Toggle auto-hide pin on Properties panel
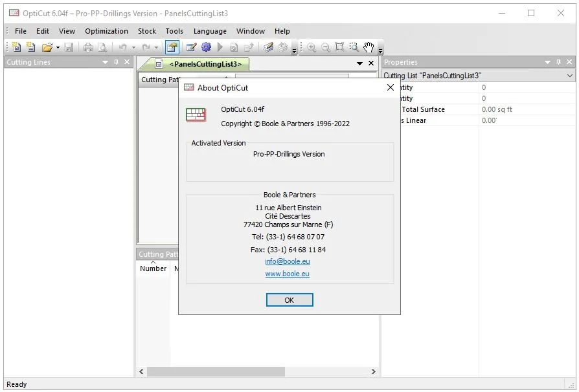 coord(559,62)
